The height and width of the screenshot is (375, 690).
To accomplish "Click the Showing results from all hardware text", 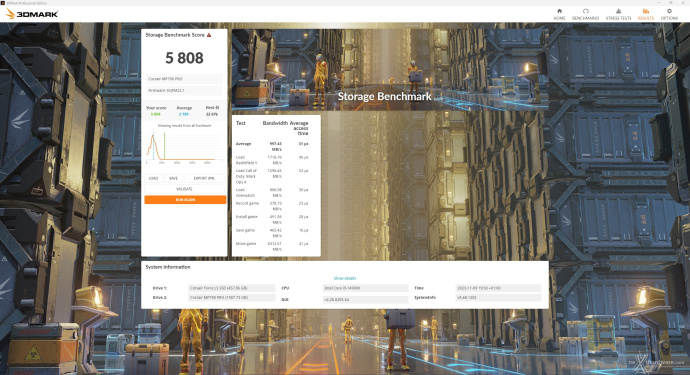I will (x=184, y=125).
